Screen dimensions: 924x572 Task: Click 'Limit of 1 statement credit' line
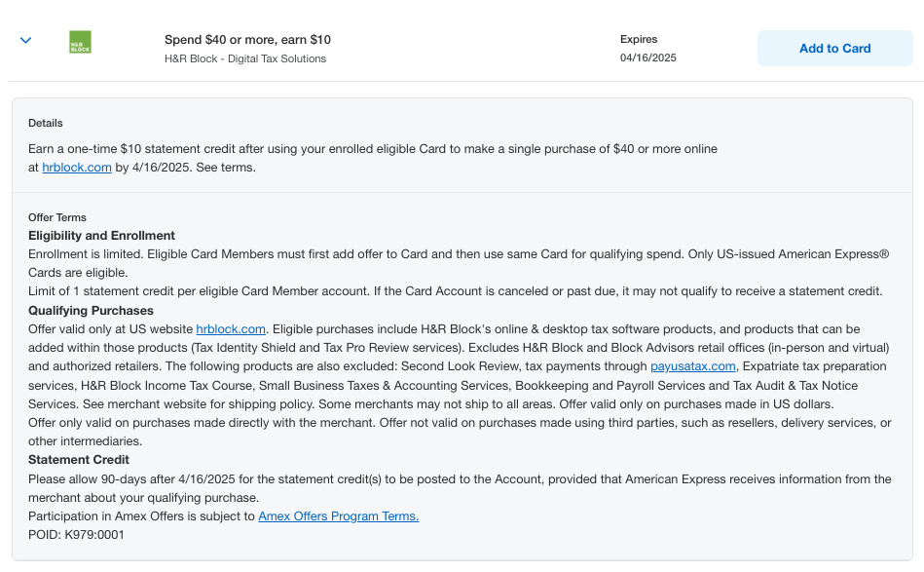[455, 291]
